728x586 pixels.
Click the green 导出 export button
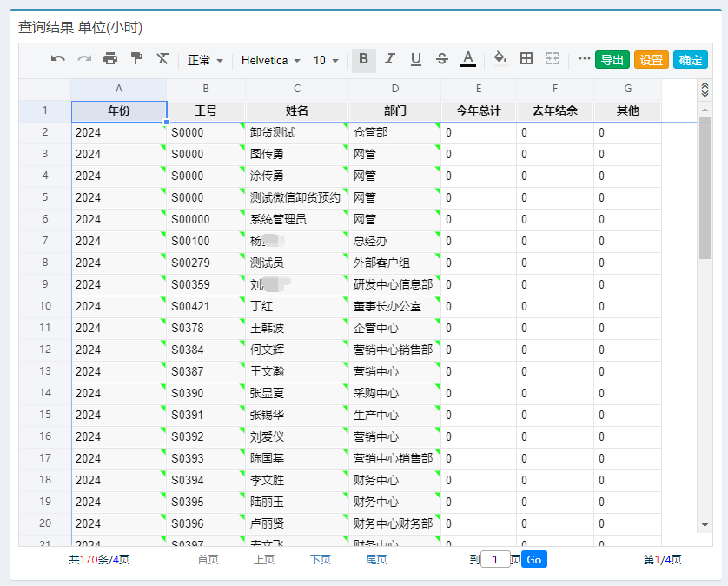[x=612, y=60]
